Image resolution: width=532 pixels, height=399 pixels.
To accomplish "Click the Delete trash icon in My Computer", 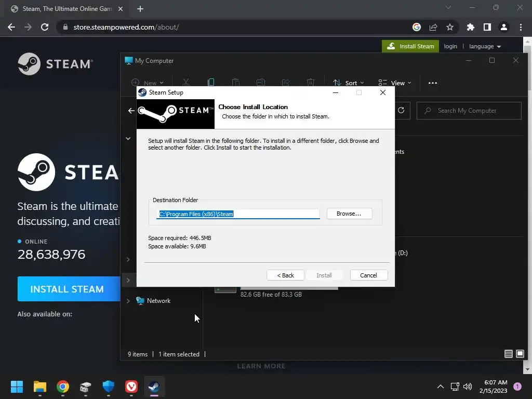I will coord(311,83).
